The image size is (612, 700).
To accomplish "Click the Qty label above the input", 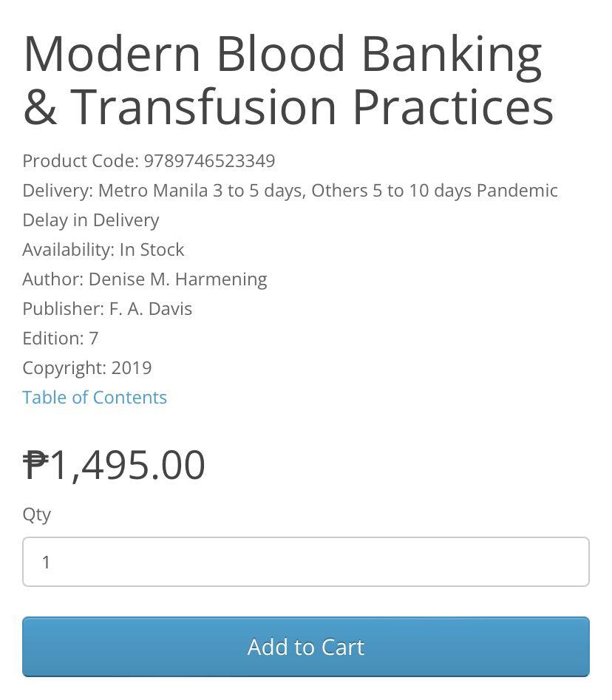I will (x=37, y=514).
